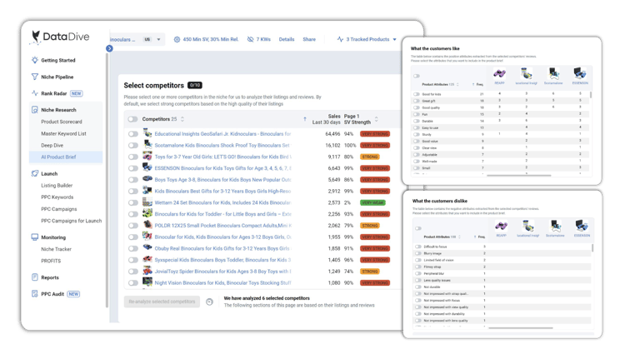625x364 pixels.
Task: Click the Wettarn 24 Set product thumbnail
Action: 147,202
